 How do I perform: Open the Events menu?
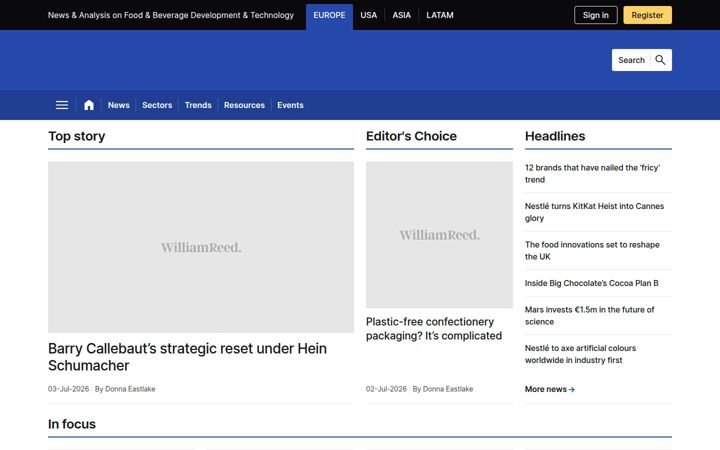[x=290, y=105]
